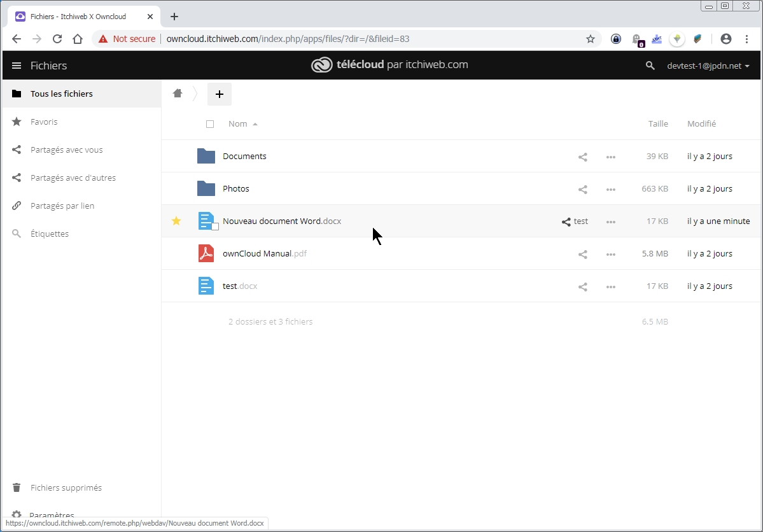The height and width of the screenshot is (532, 763).
Task: Open Documents folder name
Action: (244, 157)
